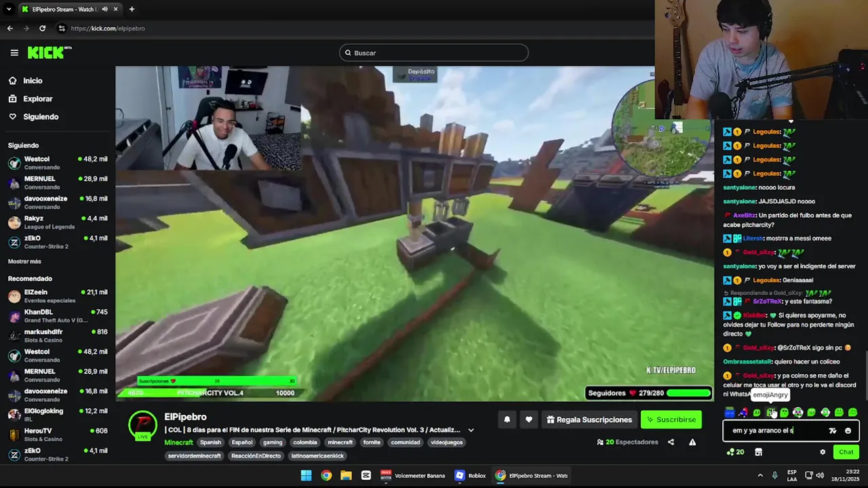Open a new browser tab
868x488 pixels.
point(132,9)
